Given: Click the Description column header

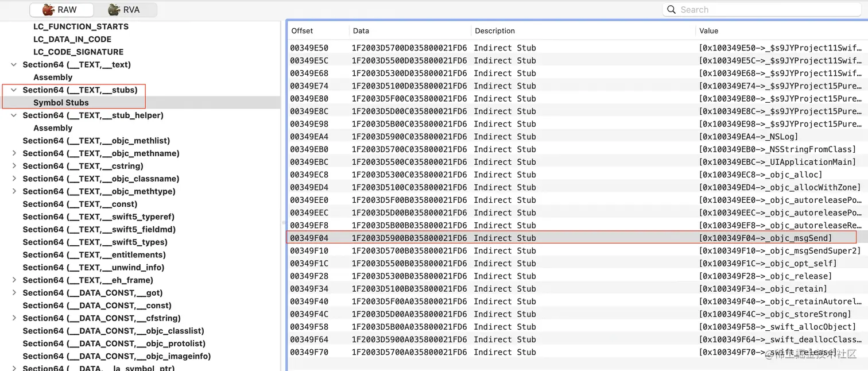Looking at the screenshot, I should 495,31.
